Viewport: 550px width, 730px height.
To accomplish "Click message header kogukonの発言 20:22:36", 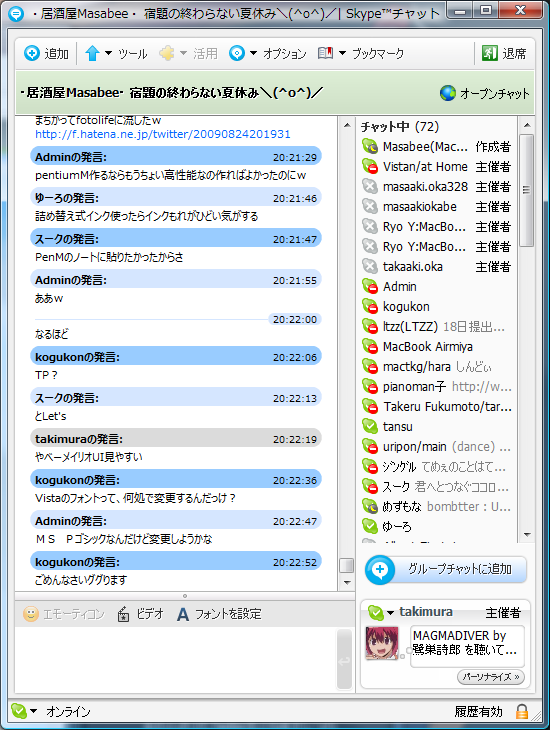I will [176, 480].
